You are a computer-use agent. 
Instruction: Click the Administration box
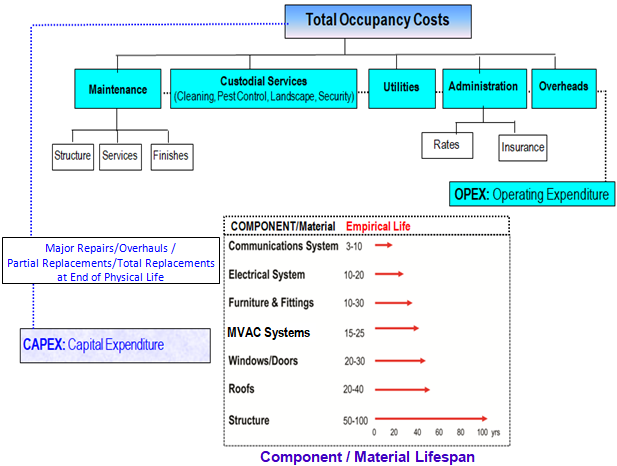click(483, 88)
